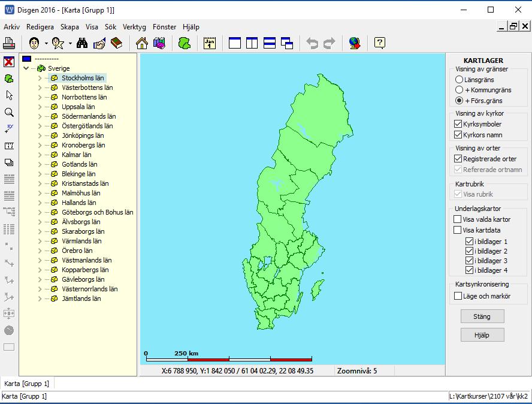The image size is (532, 404).
Task: Select the Länsgräns radio button
Action: tap(459, 80)
